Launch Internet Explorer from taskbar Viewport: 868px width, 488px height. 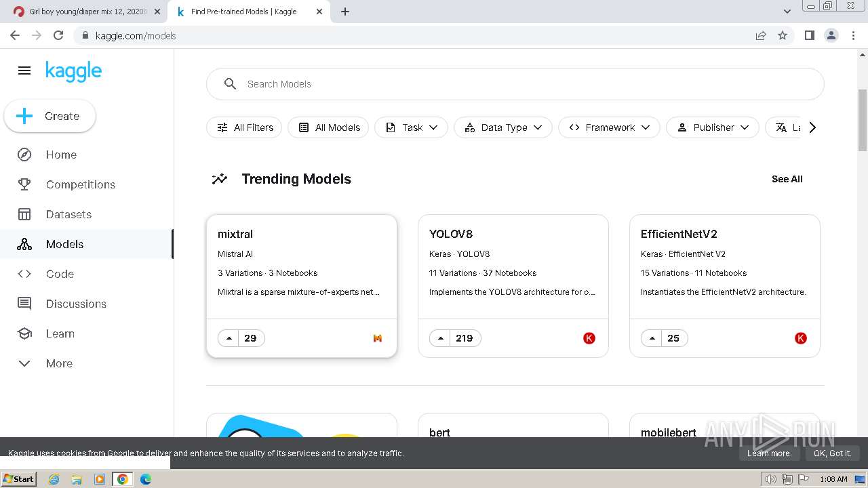54,479
